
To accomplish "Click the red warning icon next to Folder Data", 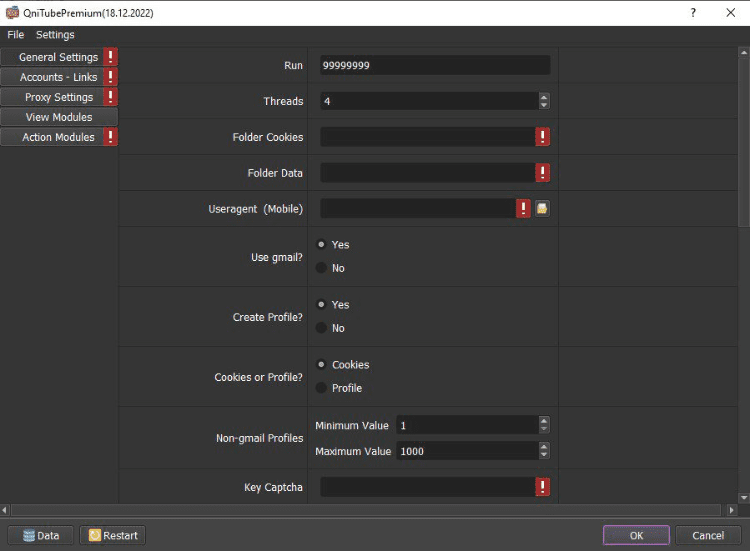I will tap(543, 173).
